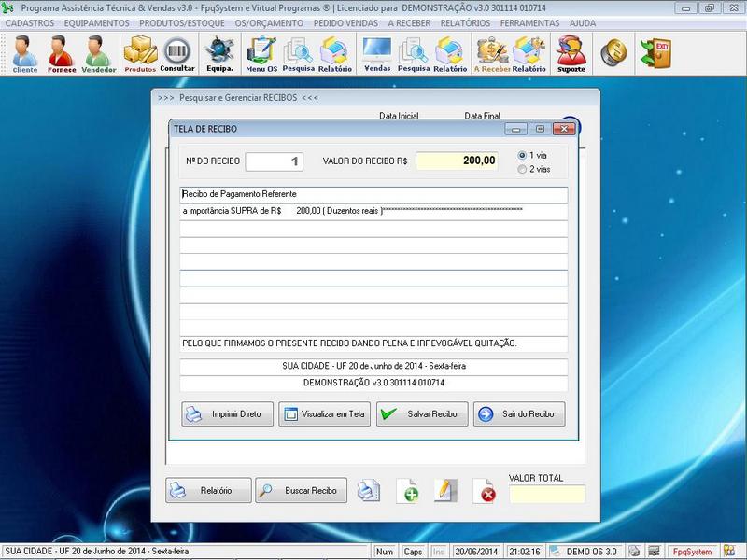Click the Salvar Recibo button
Viewport: 747px width, 560px height.
422,413
